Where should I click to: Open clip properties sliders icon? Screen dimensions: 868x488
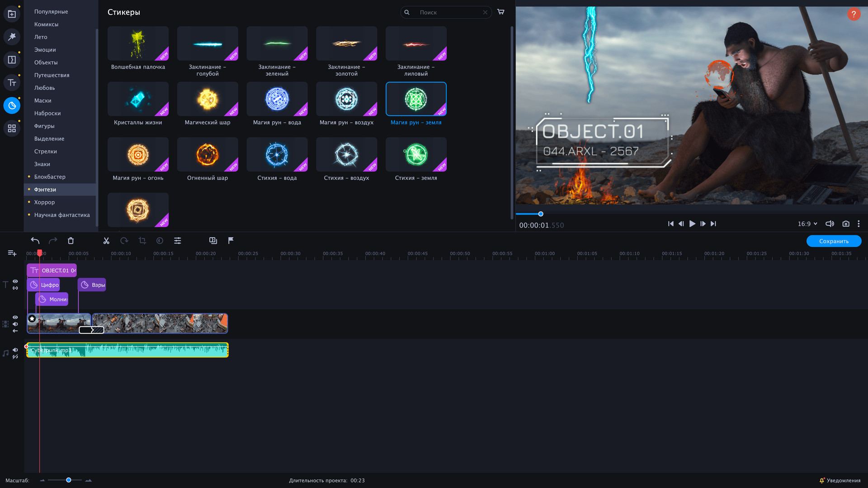coord(178,241)
